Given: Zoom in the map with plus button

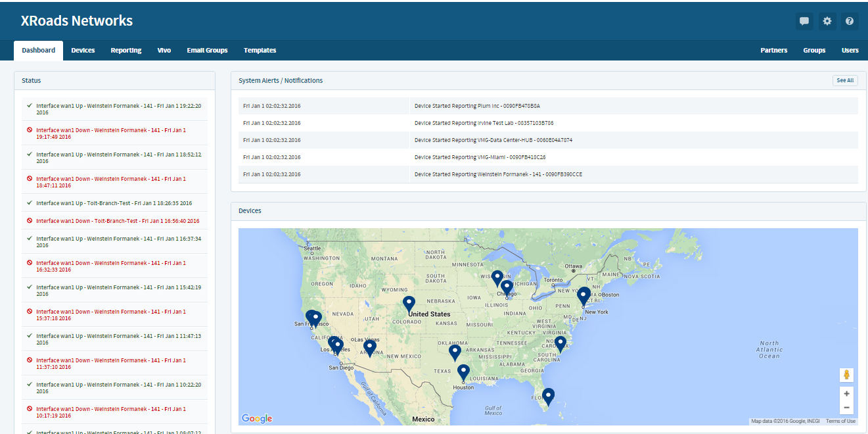Looking at the screenshot, I should pyautogui.click(x=846, y=393).
